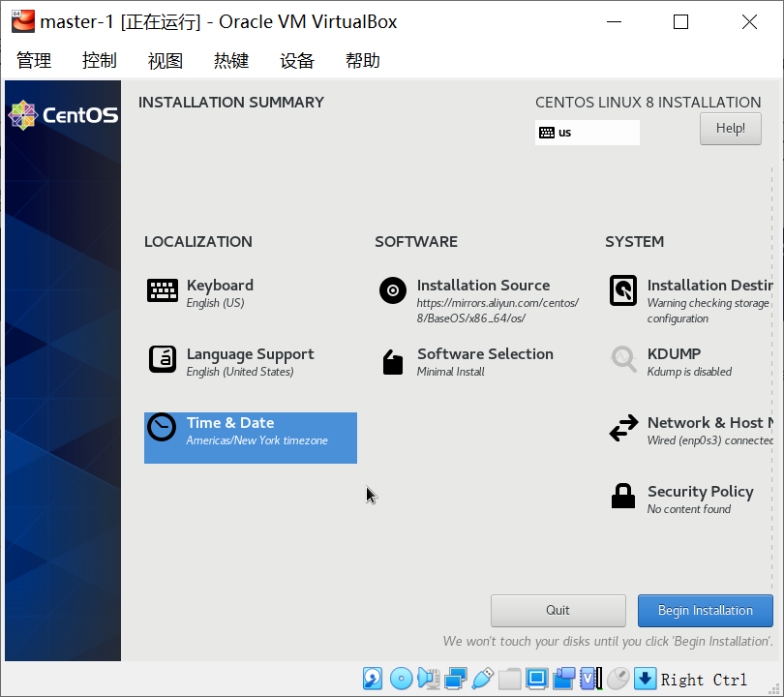Open the 管理 menu
Image resolution: width=784 pixels, height=697 pixels.
pos(34,60)
